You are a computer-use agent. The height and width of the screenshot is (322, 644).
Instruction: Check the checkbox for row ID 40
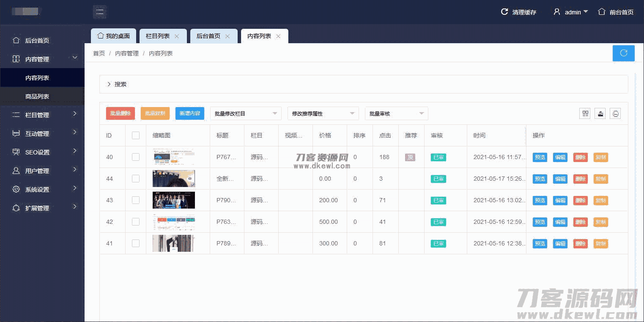136,157
